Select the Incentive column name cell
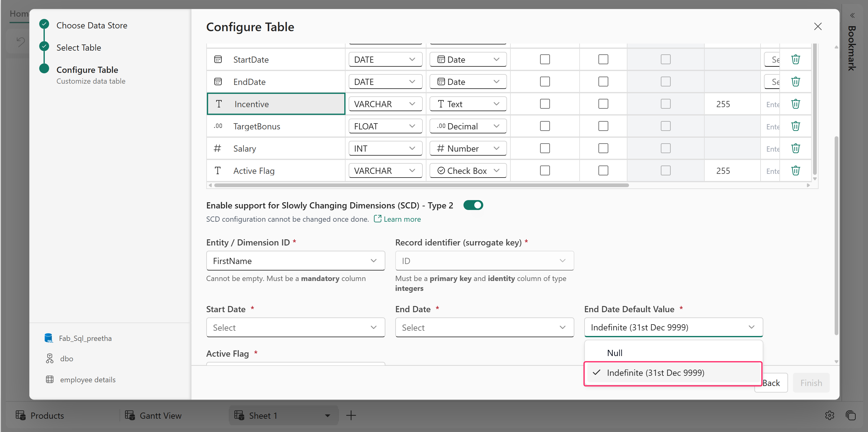868x432 pixels. pos(276,104)
